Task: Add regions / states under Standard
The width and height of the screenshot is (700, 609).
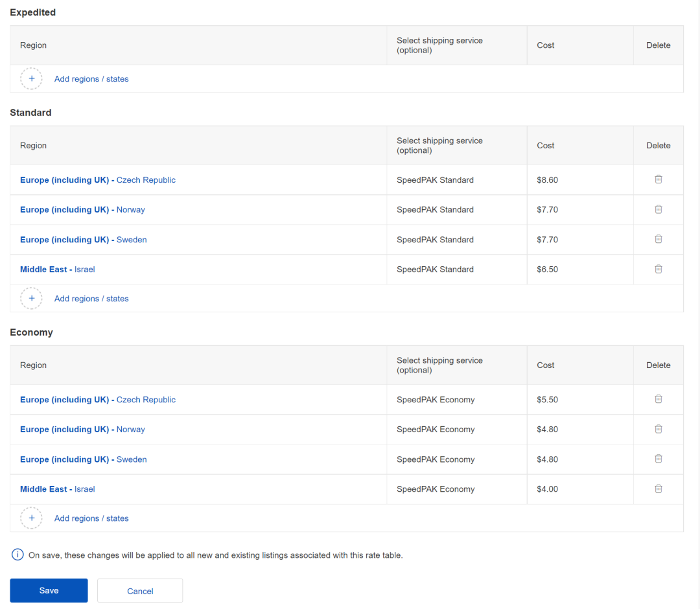Action: point(91,299)
